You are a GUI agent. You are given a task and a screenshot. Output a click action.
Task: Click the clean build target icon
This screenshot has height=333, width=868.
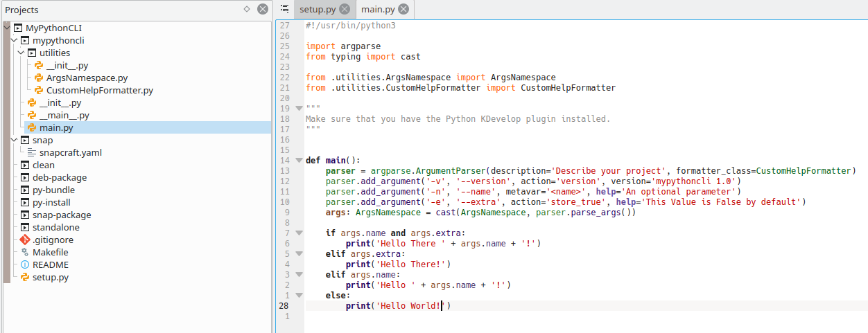click(x=25, y=165)
